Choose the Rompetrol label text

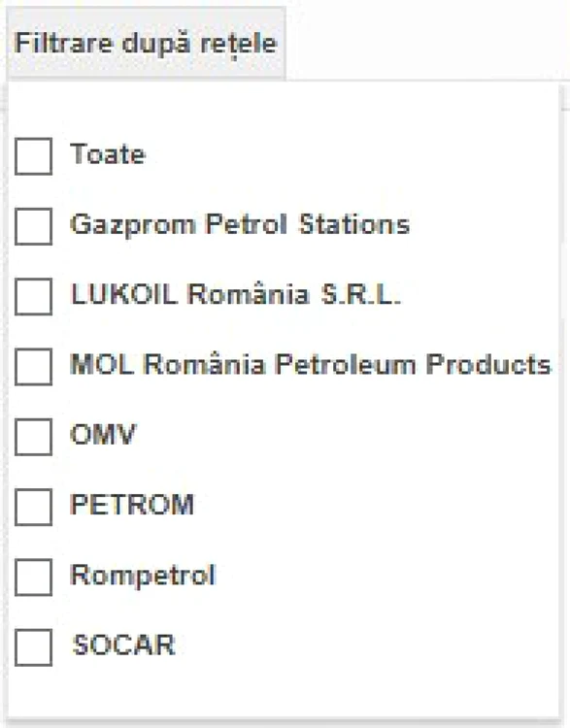pos(143,576)
